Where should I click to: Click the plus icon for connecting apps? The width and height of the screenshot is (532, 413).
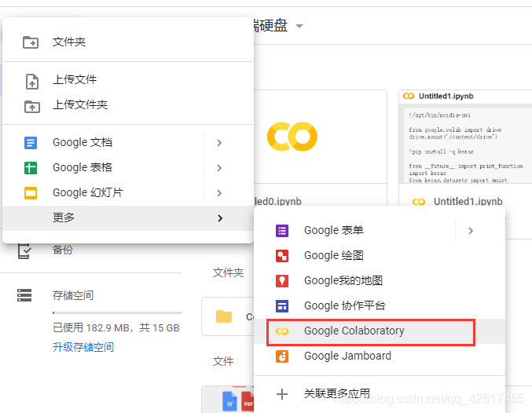point(282,394)
